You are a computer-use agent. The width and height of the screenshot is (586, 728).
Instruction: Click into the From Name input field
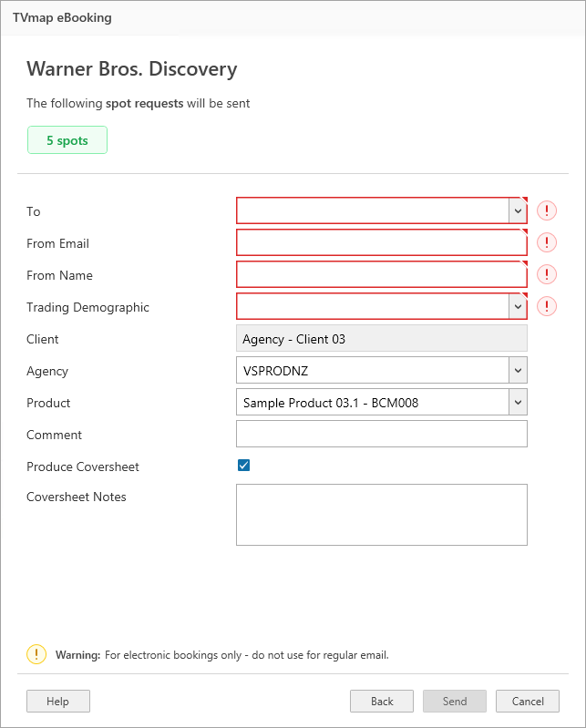(382, 275)
